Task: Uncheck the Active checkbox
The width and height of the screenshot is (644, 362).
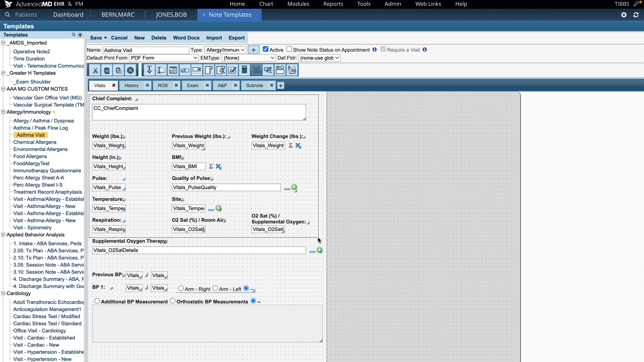Action: pyautogui.click(x=265, y=49)
